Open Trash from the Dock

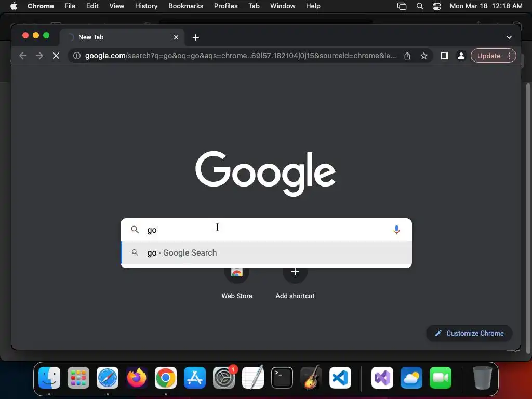coord(483,378)
